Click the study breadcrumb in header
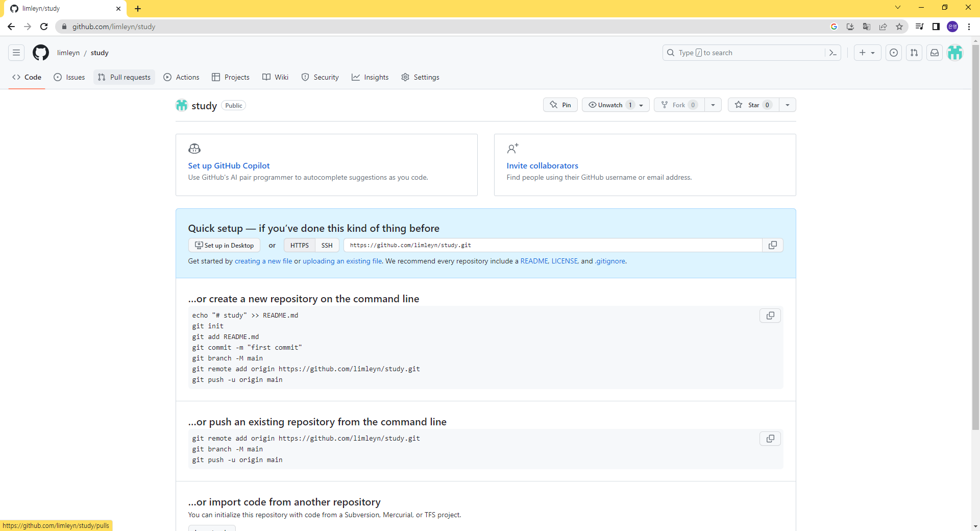The width and height of the screenshot is (980, 531). (100, 53)
